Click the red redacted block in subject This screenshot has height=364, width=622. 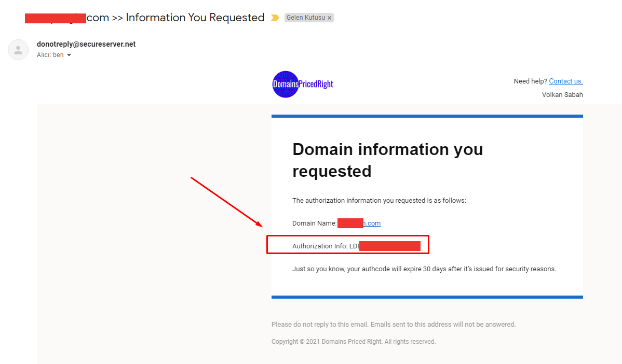[x=56, y=18]
